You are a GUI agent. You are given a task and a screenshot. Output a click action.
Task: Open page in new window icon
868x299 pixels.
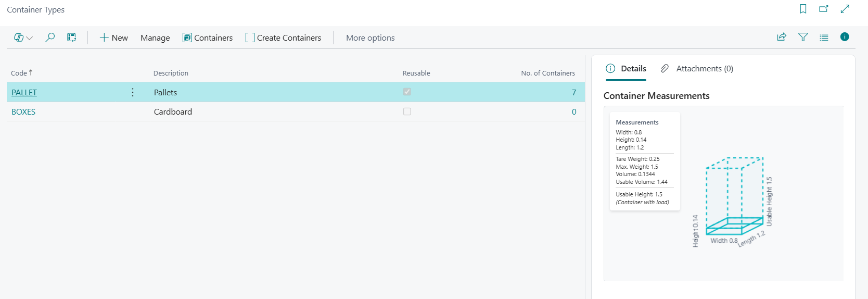click(x=824, y=9)
